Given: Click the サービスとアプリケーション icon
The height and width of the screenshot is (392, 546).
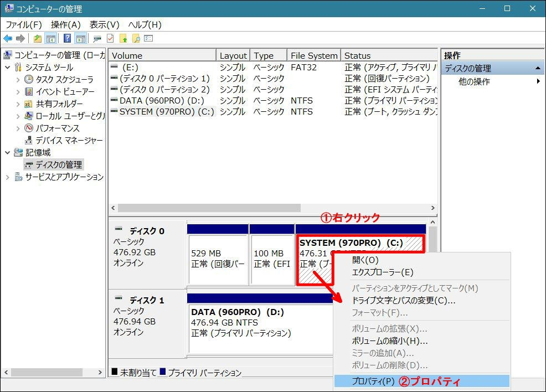Looking at the screenshot, I should [x=18, y=177].
